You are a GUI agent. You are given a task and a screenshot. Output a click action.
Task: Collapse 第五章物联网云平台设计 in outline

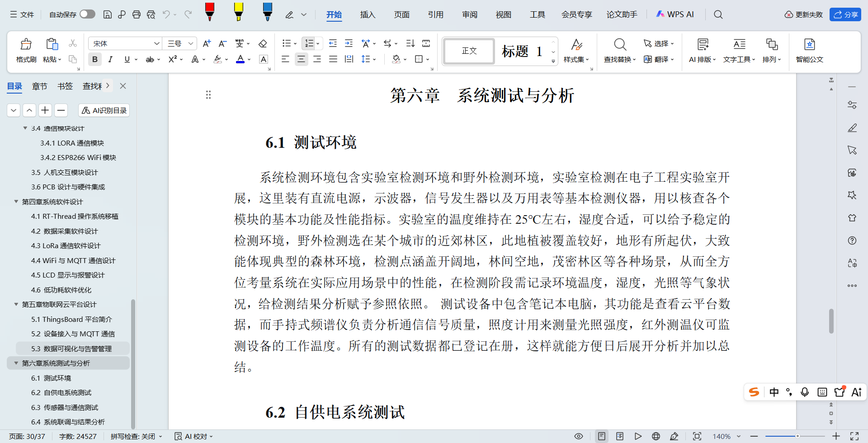(16, 304)
